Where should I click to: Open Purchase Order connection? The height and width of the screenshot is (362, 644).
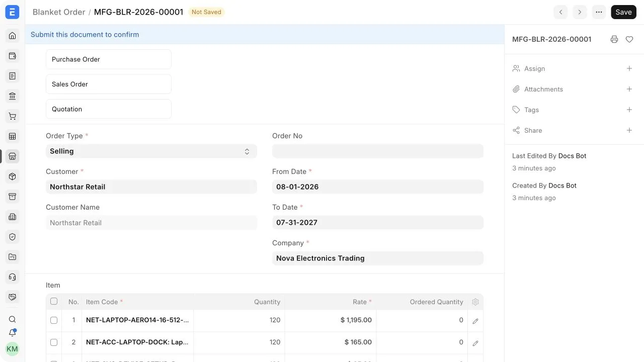(x=109, y=59)
